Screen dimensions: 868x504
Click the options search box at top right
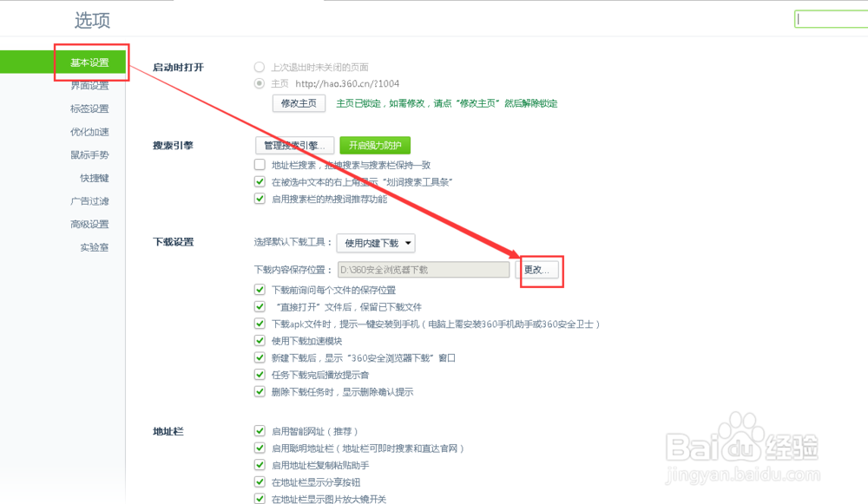click(831, 19)
